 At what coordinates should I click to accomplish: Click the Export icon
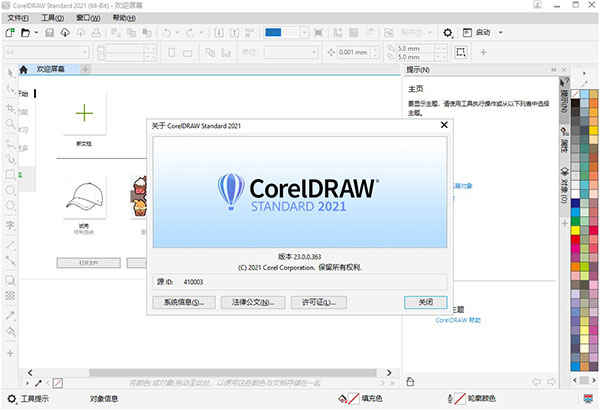(234, 33)
